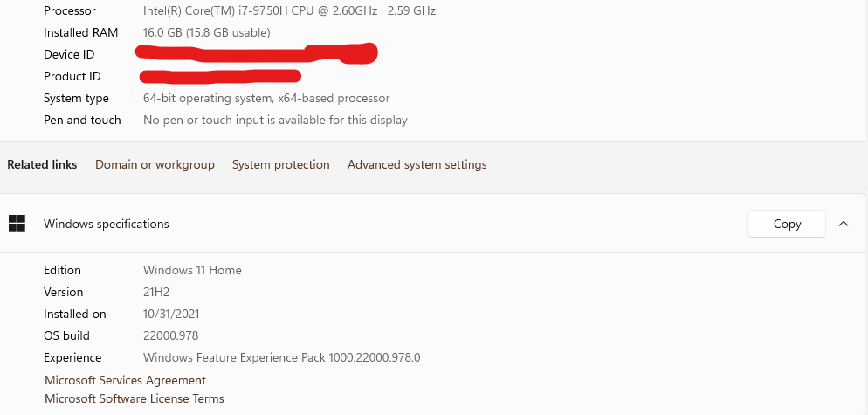Collapse the Windows specifications section chevron
The image size is (868, 415).
(844, 224)
